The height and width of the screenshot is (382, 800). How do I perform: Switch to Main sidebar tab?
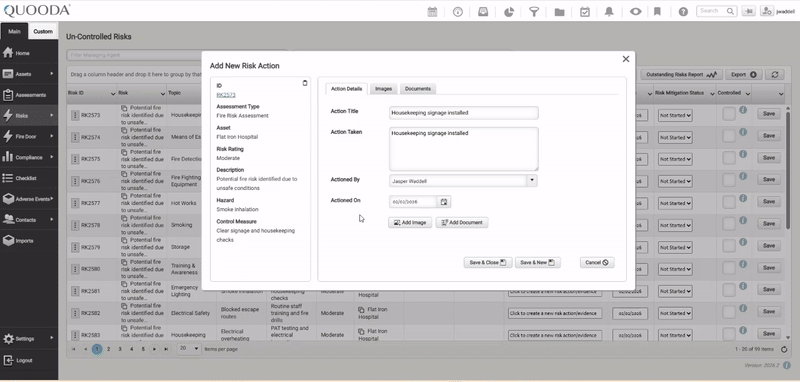click(14, 32)
